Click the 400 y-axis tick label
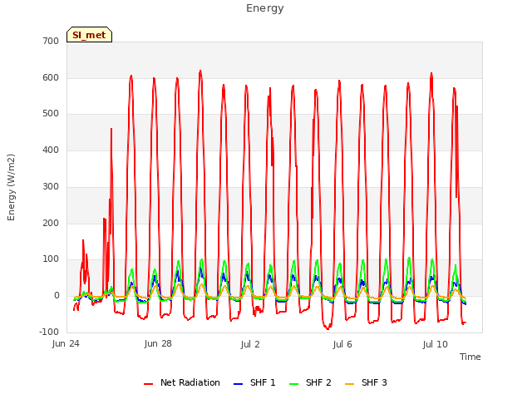Viewport: 532px width, 399px height. coord(51,150)
